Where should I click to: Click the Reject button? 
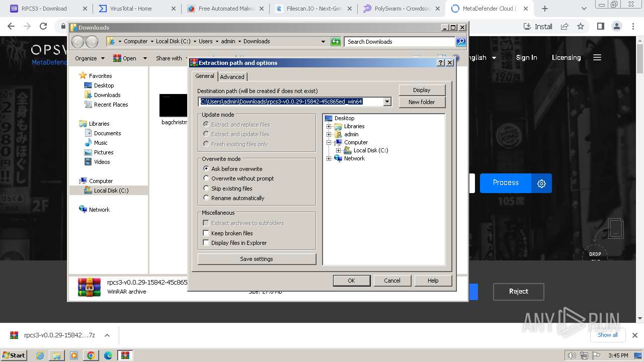(x=518, y=292)
